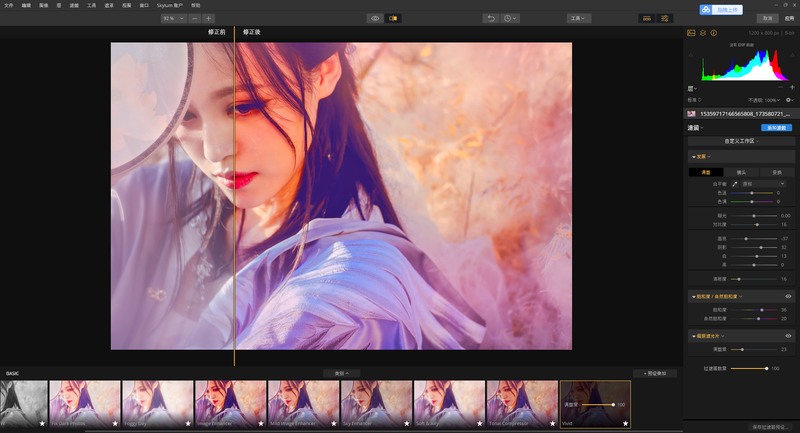Select the transform tab in Develop
Screen dimensions: 800x433
point(777,172)
